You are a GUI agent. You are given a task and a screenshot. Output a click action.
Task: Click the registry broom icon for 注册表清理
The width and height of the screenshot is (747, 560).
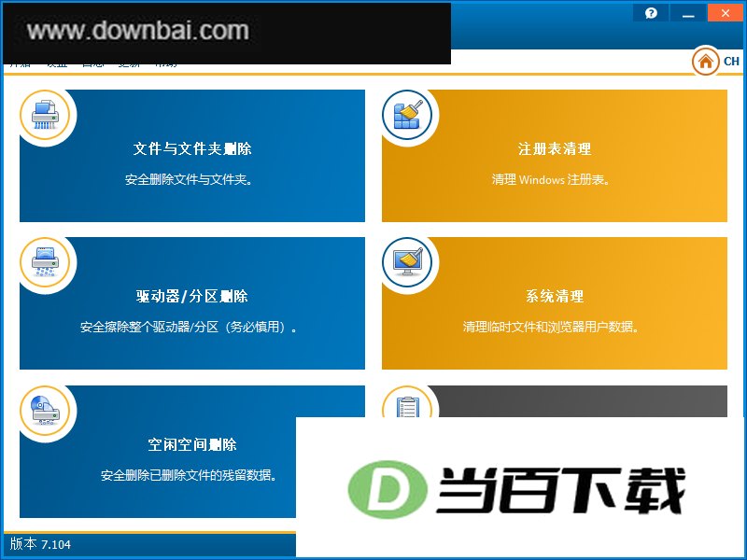pos(407,115)
